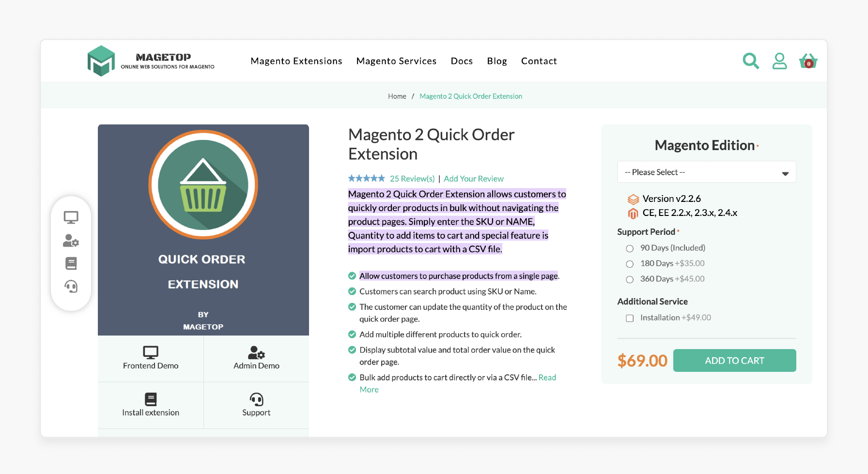Viewport: 868px width, 474px height.
Task: Open the 25 Review(s) link
Action: click(x=412, y=179)
